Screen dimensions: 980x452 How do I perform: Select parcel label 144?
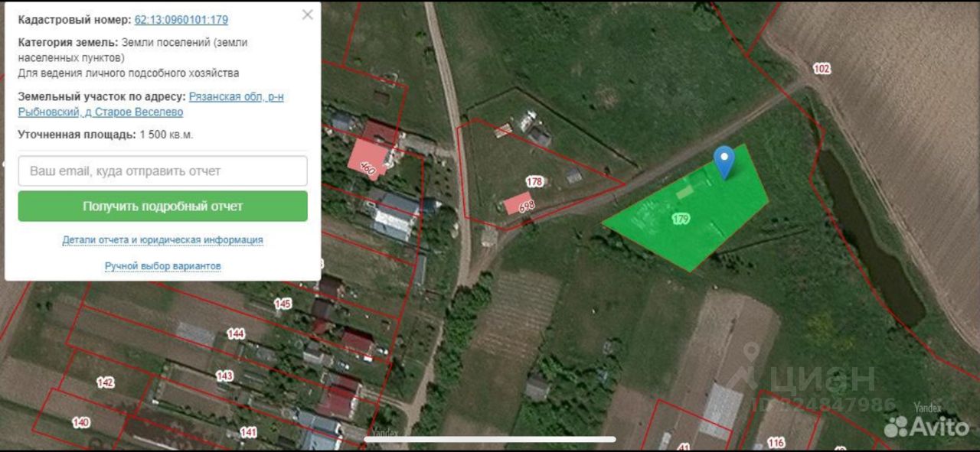[236, 333]
